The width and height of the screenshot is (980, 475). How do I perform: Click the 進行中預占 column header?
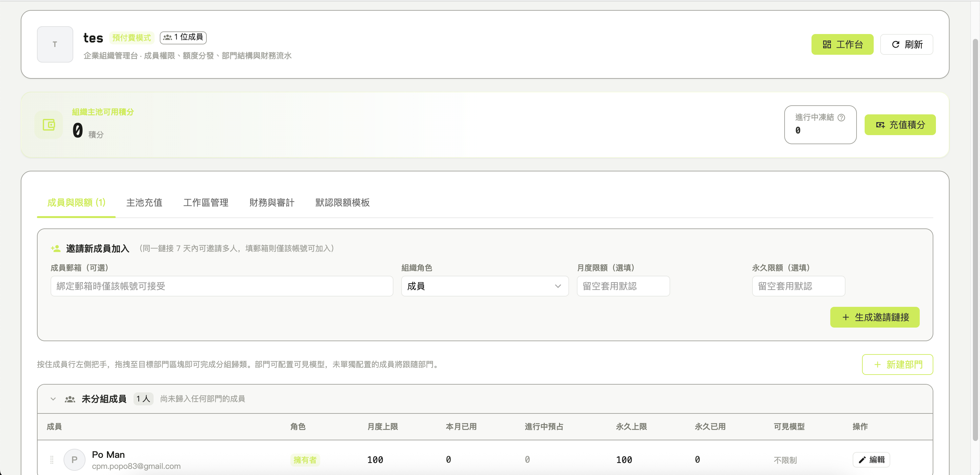point(544,427)
